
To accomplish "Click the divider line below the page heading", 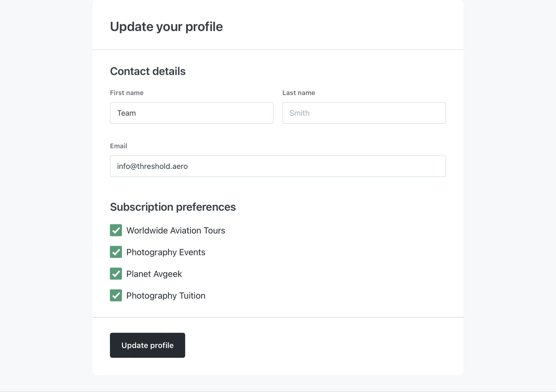I will click(278, 50).
